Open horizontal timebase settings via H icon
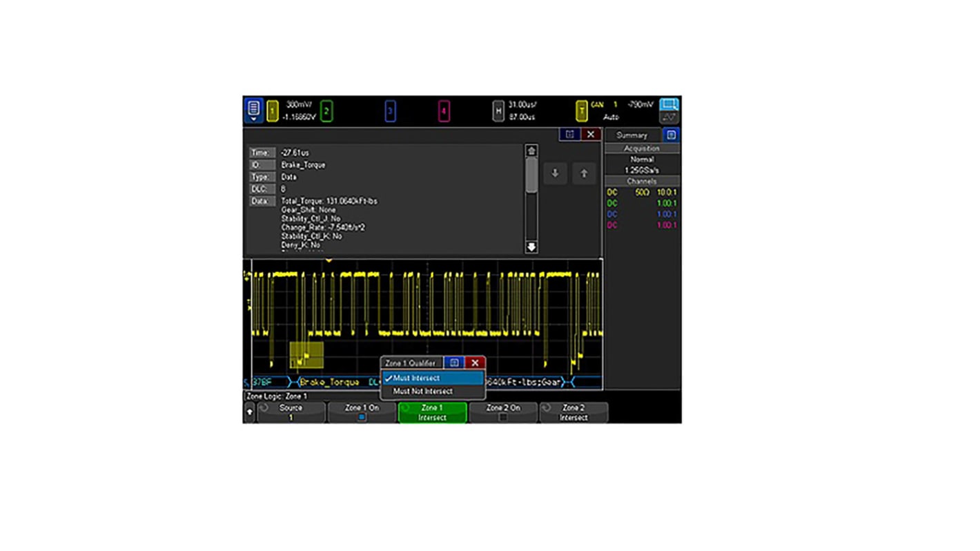This screenshot has height=551, width=980. (498, 110)
